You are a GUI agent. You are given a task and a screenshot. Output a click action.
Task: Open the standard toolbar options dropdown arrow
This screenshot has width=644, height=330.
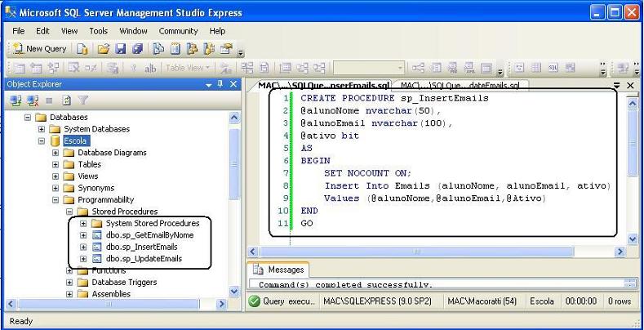point(241,52)
